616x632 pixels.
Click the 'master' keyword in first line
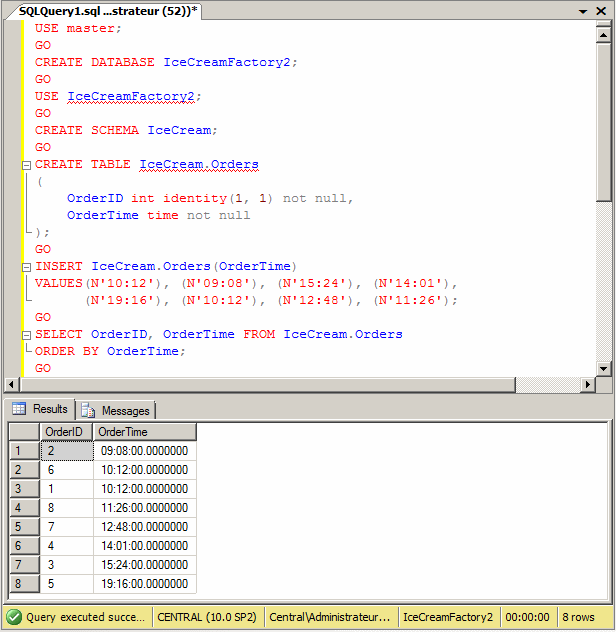pyautogui.click(x=90, y=29)
